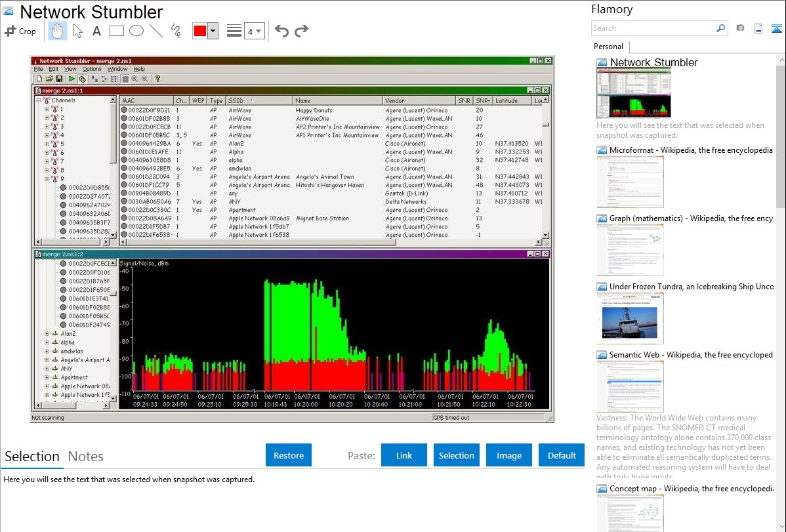786x532 pixels.
Task: Click the Link paste button
Action: click(x=404, y=455)
